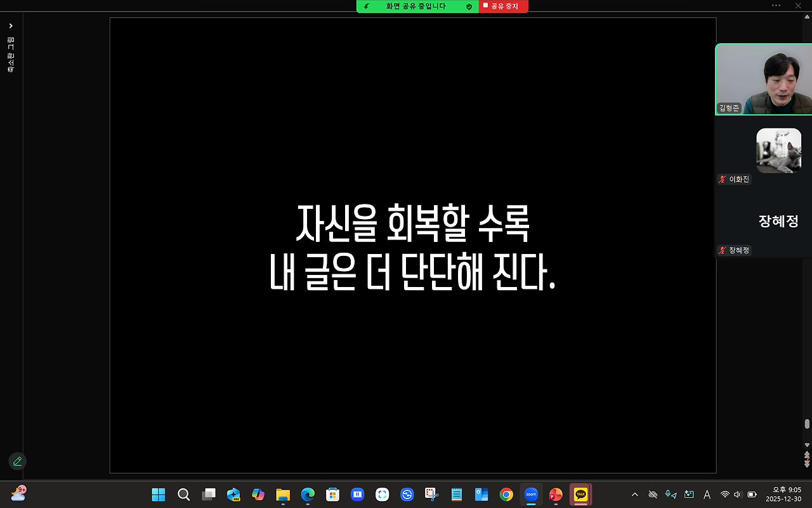The height and width of the screenshot is (508, 812).
Task: Open KakaoTalk from the taskbar
Action: click(x=579, y=494)
